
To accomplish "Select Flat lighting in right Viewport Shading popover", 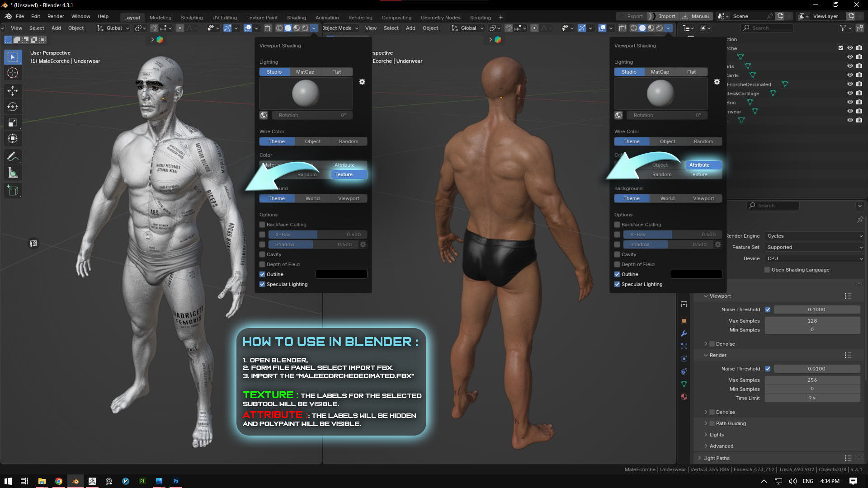I will point(691,72).
